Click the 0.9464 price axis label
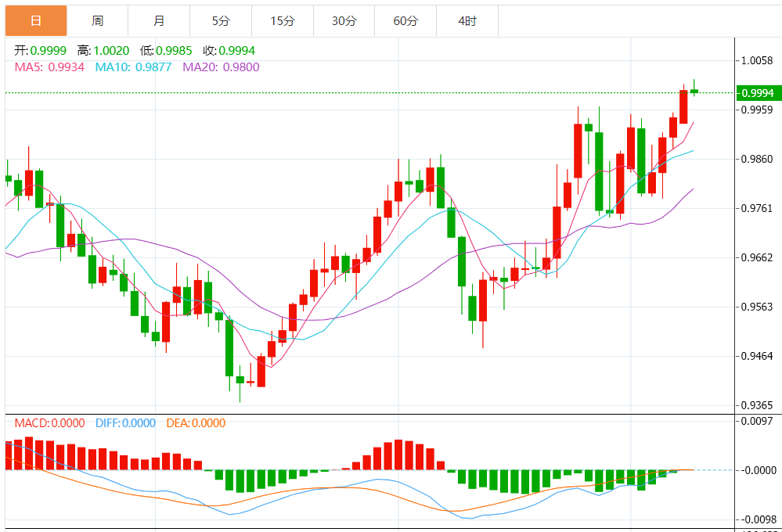 click(x=757, y=356)
